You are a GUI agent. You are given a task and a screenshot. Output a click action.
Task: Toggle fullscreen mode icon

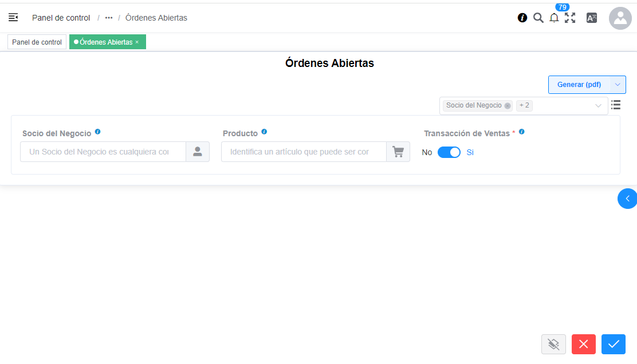[x=570, y=18]
